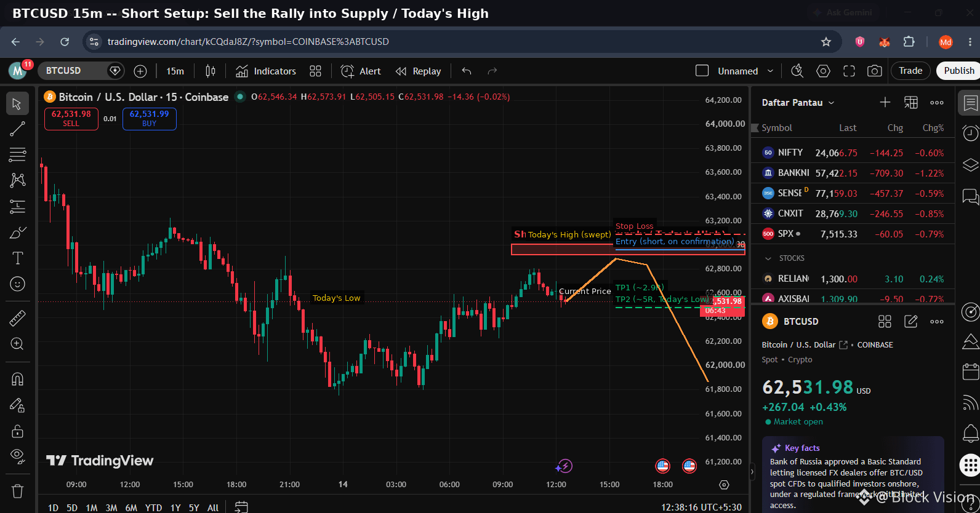Select the text annotation tool
The image size is (980, 513).
pos(17,258)
